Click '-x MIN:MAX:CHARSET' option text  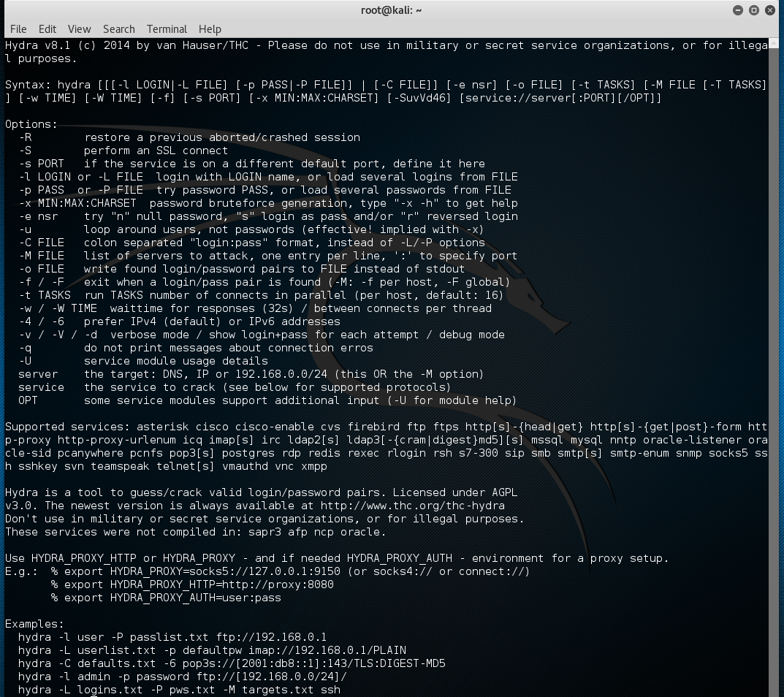click(77, 203)
